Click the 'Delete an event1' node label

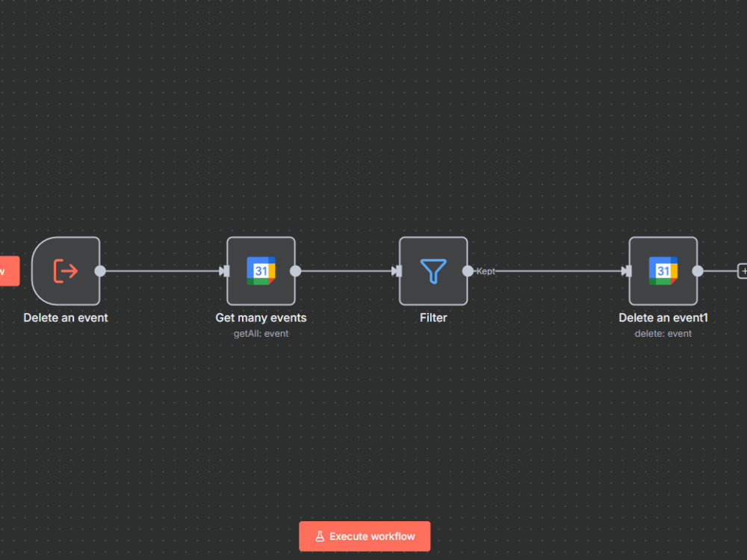(x=663, y=317)
